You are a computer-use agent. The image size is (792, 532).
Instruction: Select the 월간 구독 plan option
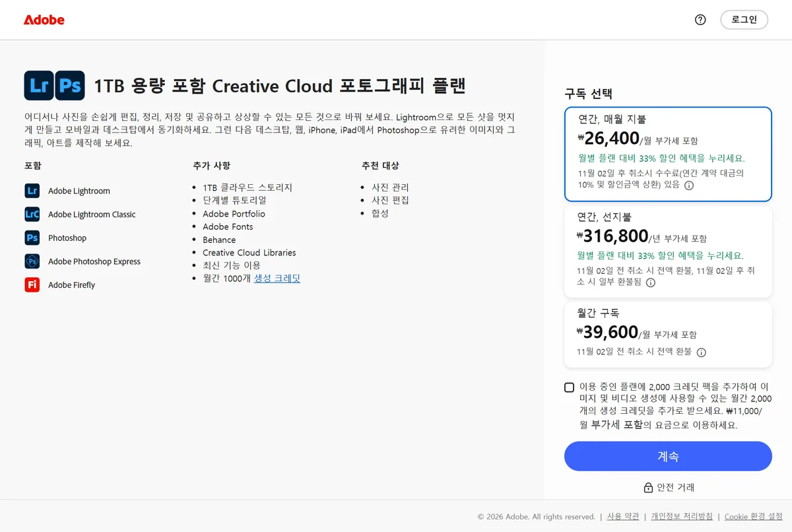point(668,334)
